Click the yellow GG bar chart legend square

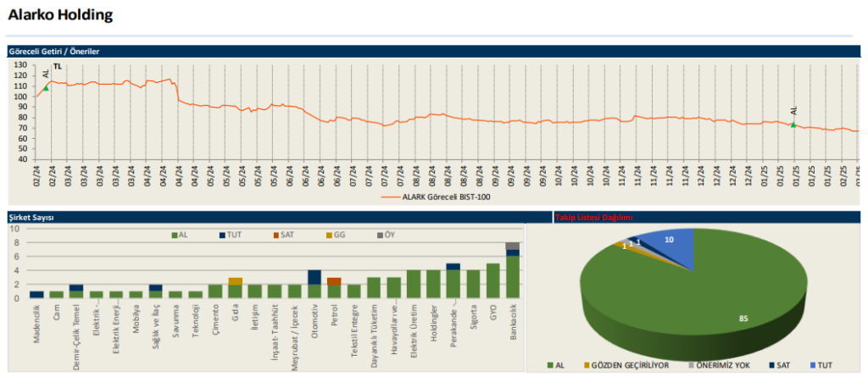tap(326, 235)
